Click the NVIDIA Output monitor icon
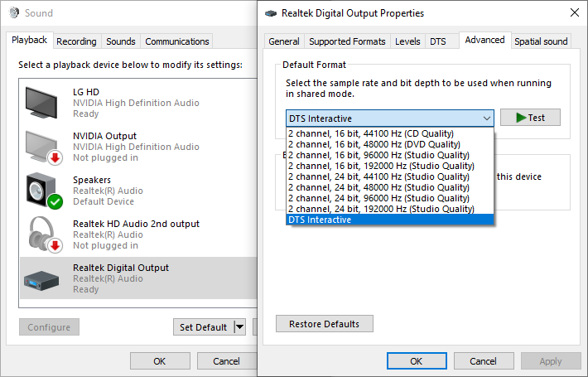The height and width of the screenshot is (377, 588). (x=44, y=147)
